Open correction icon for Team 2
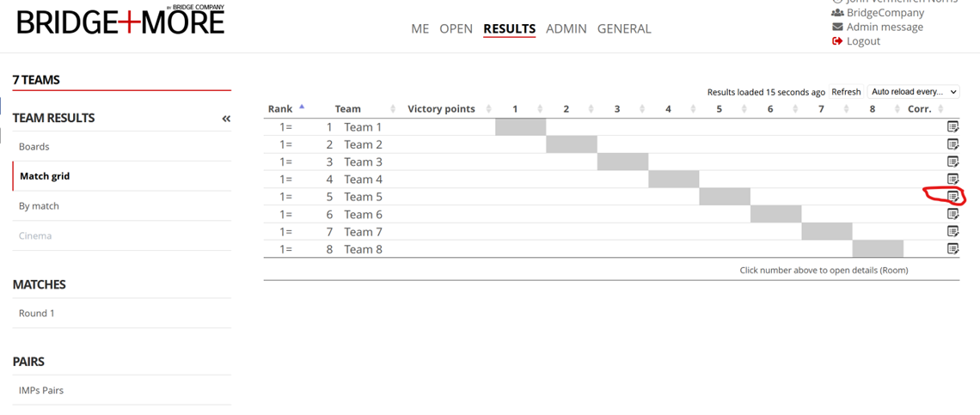Screen dimensions: 980x415 [952, 144]
